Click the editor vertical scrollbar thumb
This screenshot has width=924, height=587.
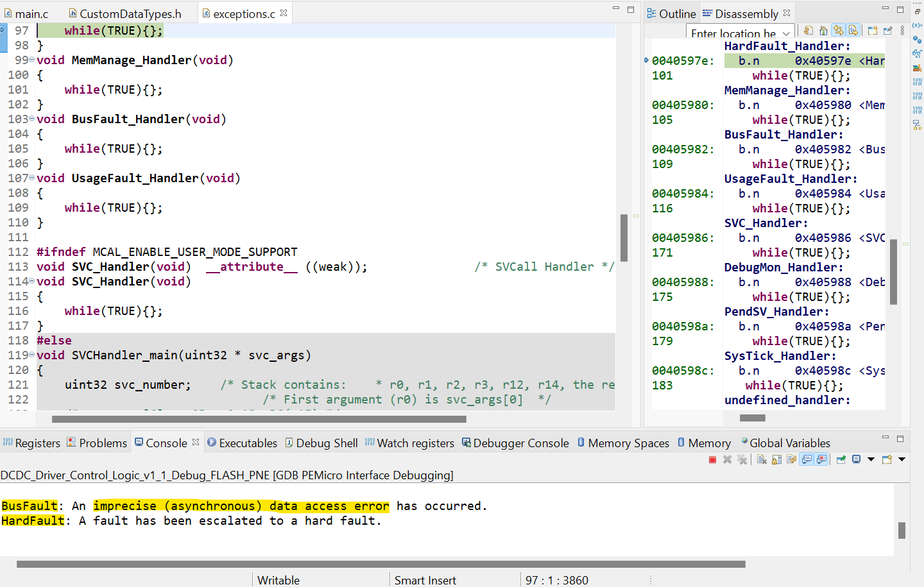[x=624, y=237]
